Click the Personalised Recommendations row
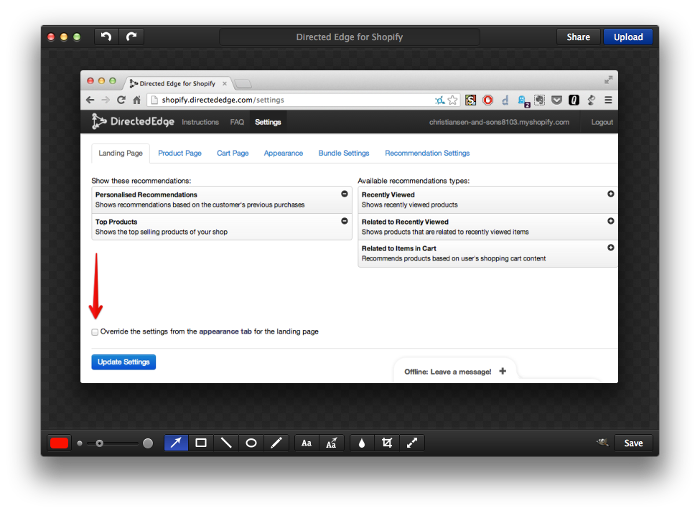Image resolution: width=700 pixels, height=513 pixels. pos(222,200)
